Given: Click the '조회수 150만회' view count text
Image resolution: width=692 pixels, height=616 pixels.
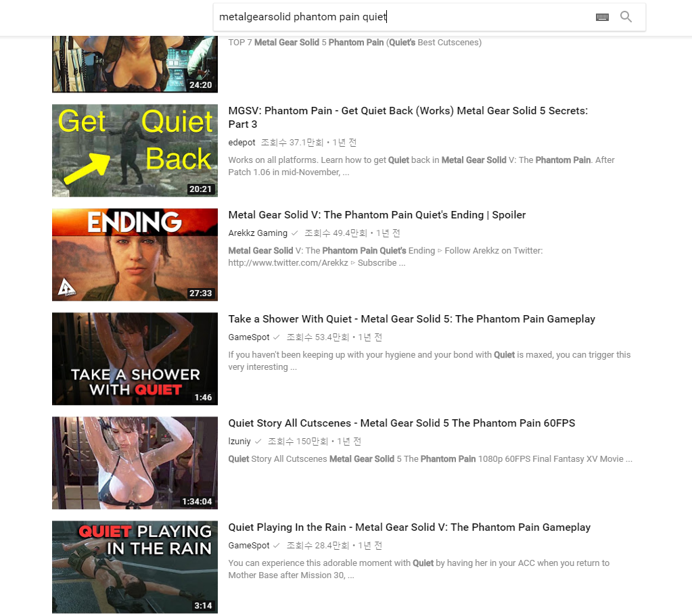Looking at the screenshot, I should point(298,442).
